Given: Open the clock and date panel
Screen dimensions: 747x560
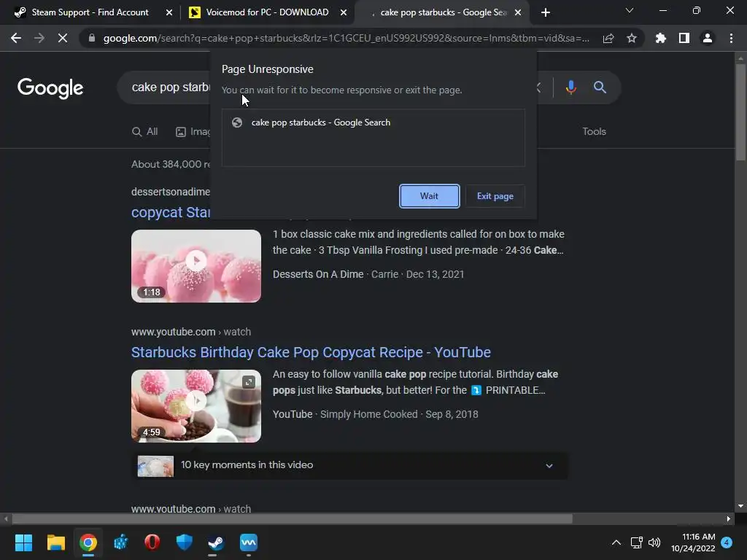Looking at the screenshot, I should pyautogui.click(x=693, y=542).
